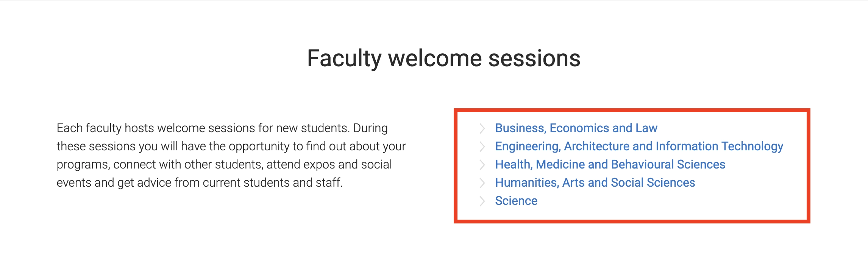Click the paragraph line starting Each faculty hosts
The height and width of the screenshot is (256, 868).
(x=222, y=128)
